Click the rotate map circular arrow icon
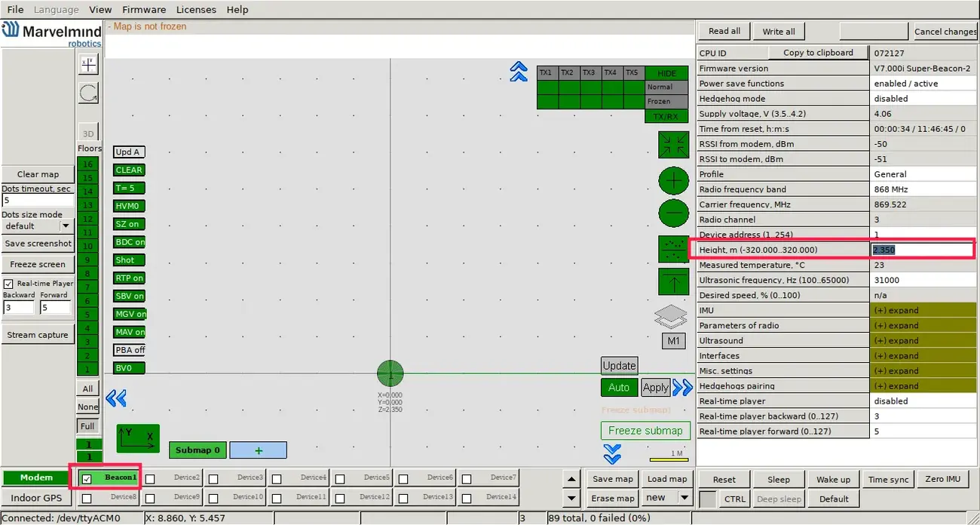The image size is (980, 525). click(88, 93)
